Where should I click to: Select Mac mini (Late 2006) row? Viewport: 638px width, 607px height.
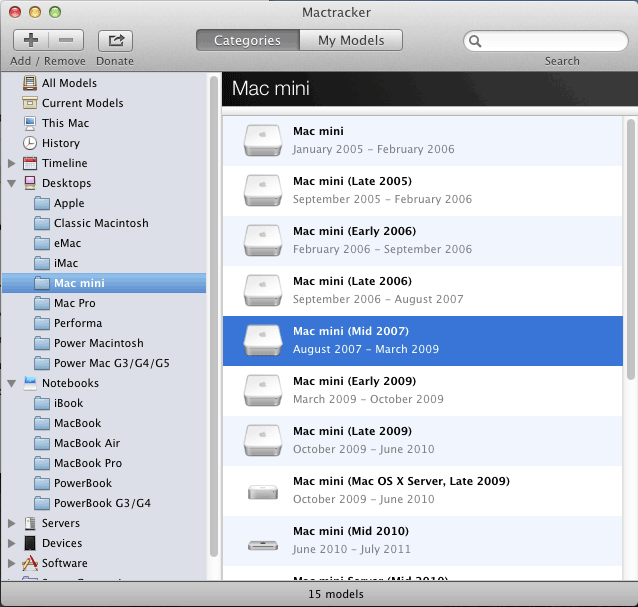[x=423, y=291]
